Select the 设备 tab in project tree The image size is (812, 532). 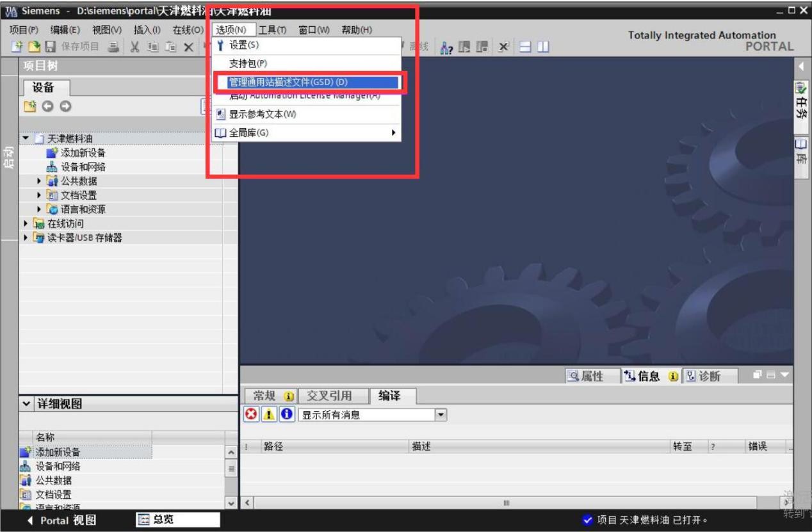[x=45, y=88]
